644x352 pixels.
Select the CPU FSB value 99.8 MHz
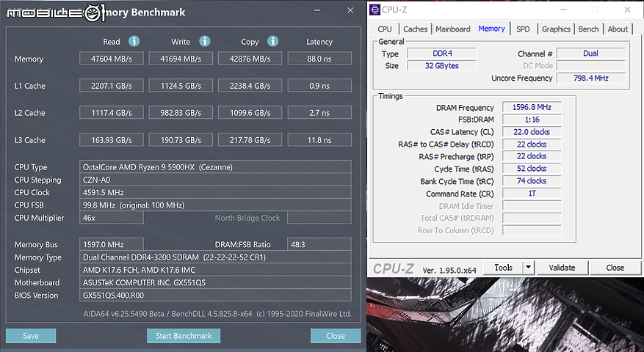[215, 205]
